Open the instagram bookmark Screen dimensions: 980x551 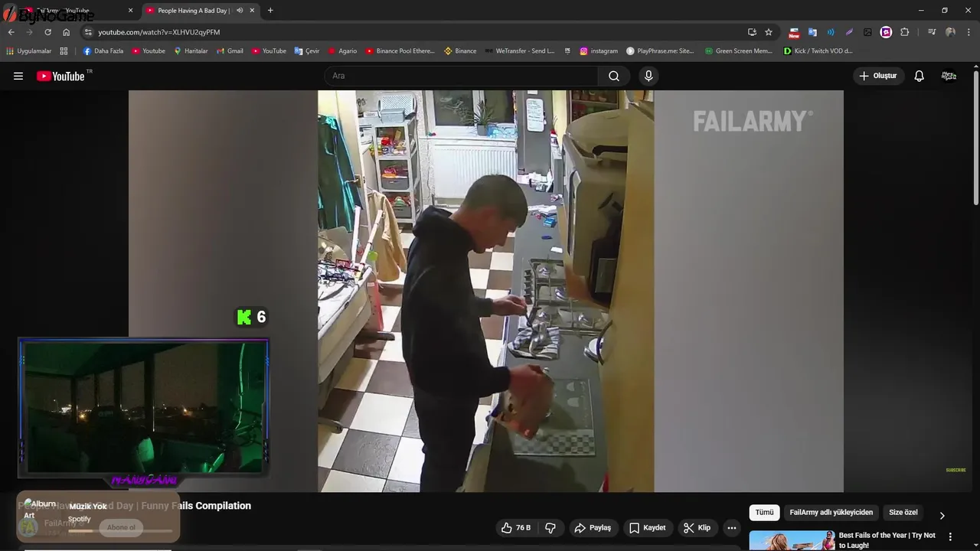coord(599,51)
